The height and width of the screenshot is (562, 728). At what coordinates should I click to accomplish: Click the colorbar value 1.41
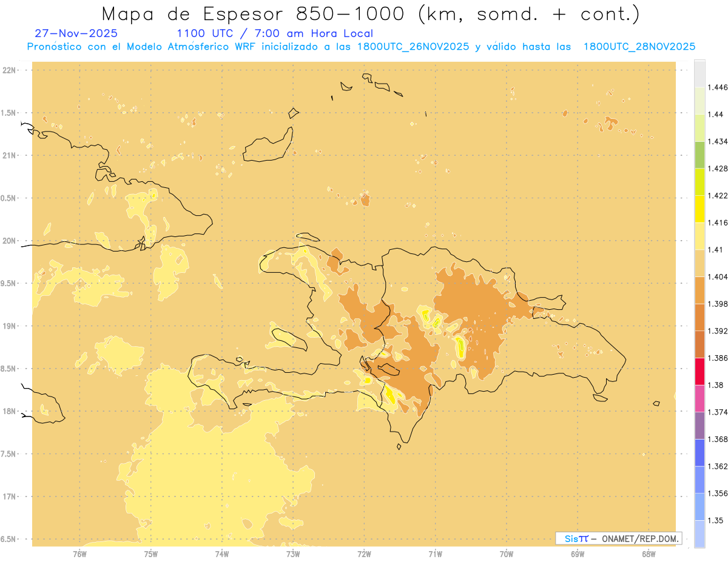coord(715,250)
